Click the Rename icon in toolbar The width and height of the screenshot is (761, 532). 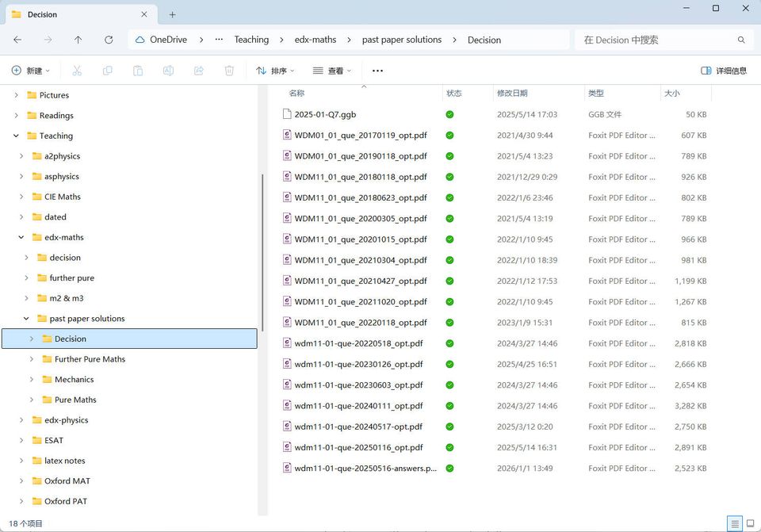pyautogui.click(x=168, y=71)
